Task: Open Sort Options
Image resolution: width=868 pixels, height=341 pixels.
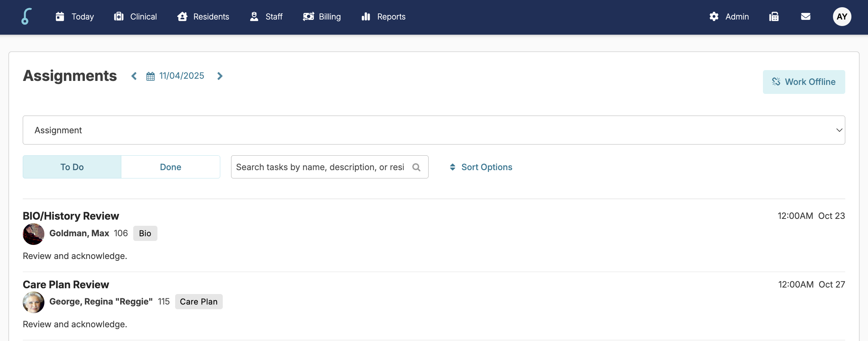Action: click(x=481, y=167)
